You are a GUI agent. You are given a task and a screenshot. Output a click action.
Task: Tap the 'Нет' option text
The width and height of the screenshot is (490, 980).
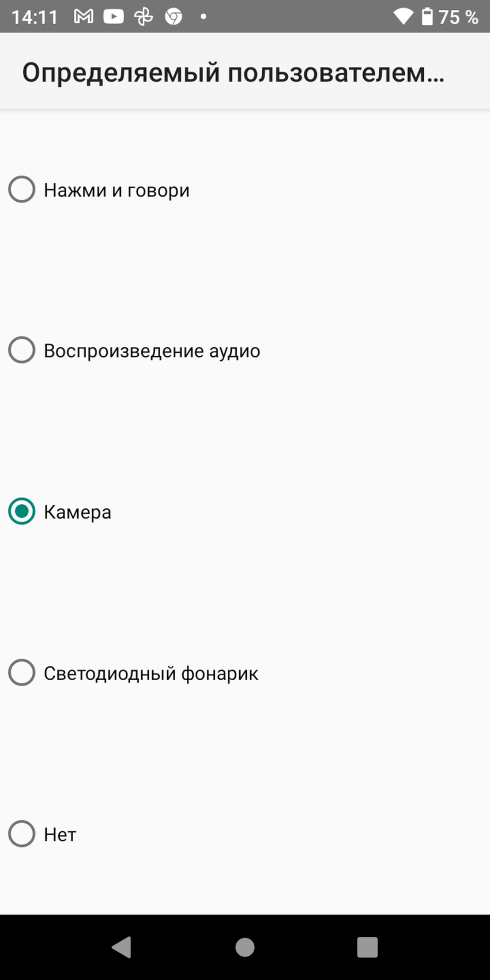click(60, 834)
